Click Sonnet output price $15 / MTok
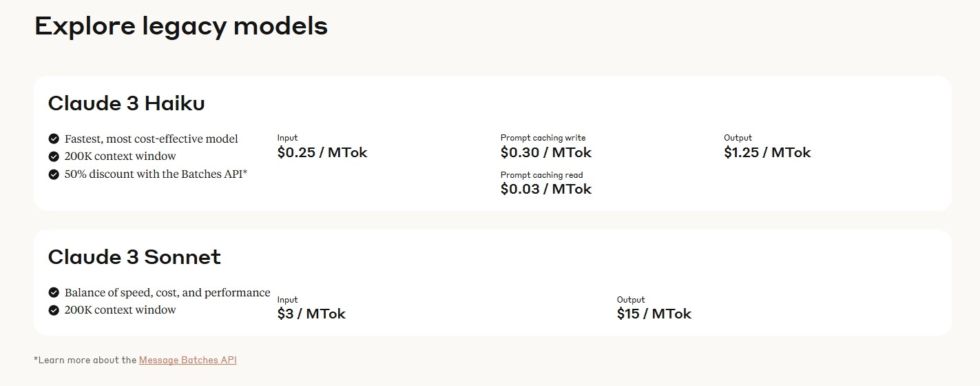 click(x=654, y=314)
